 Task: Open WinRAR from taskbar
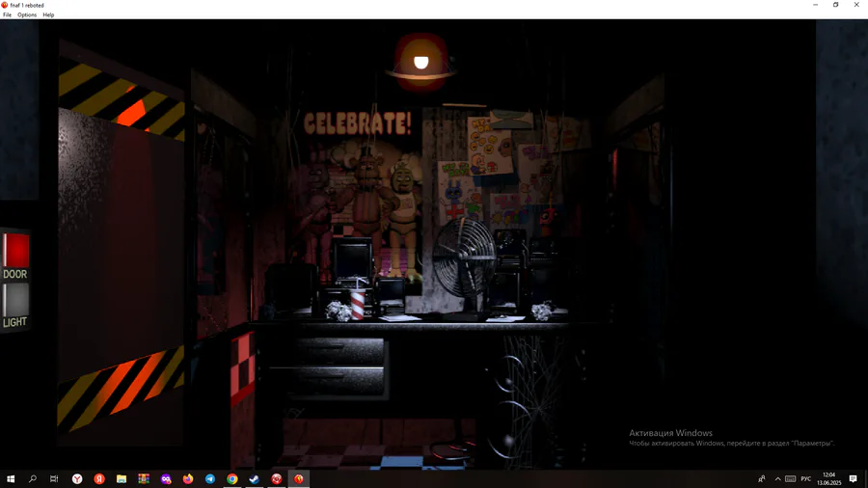pos(144,479)
